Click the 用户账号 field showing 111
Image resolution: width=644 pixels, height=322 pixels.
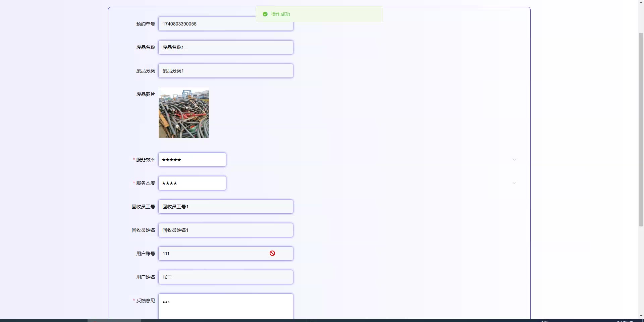pyautogui.click(x=225, y=254)
